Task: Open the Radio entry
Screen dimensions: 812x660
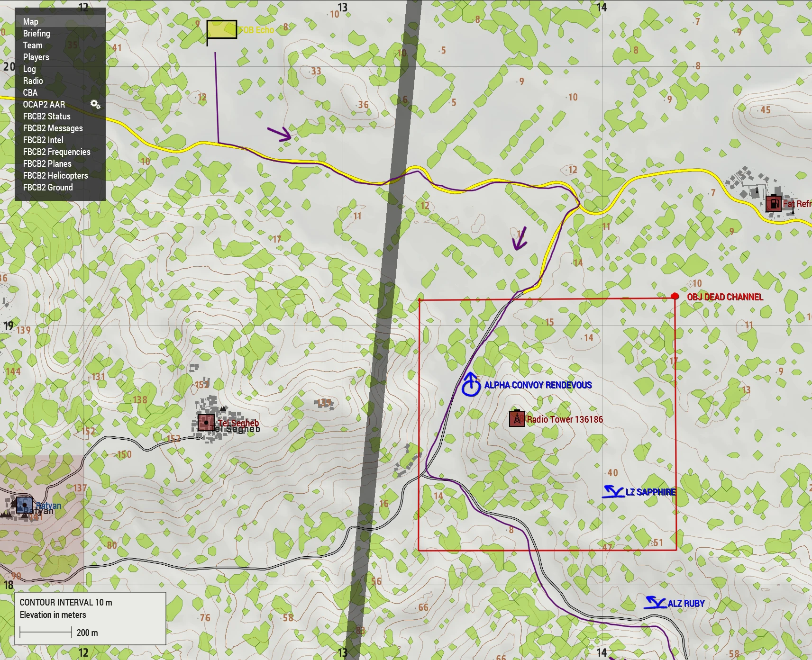Action: click(x=33, y=81)
